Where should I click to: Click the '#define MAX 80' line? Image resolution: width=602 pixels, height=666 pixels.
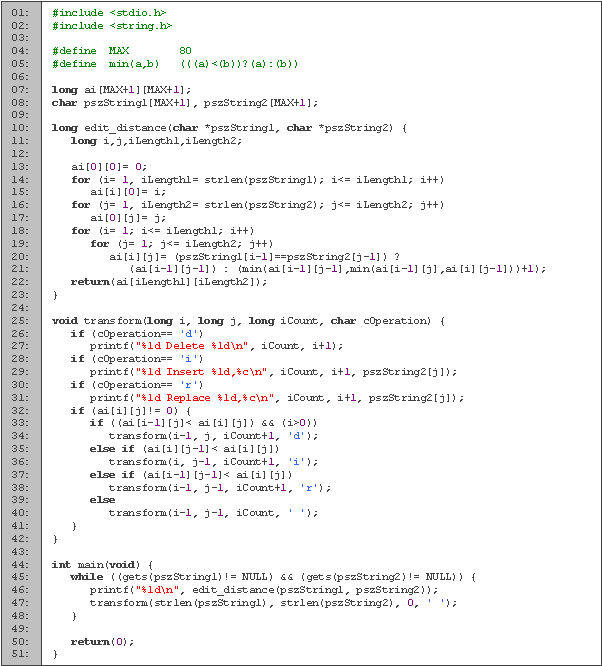[122, 51]
